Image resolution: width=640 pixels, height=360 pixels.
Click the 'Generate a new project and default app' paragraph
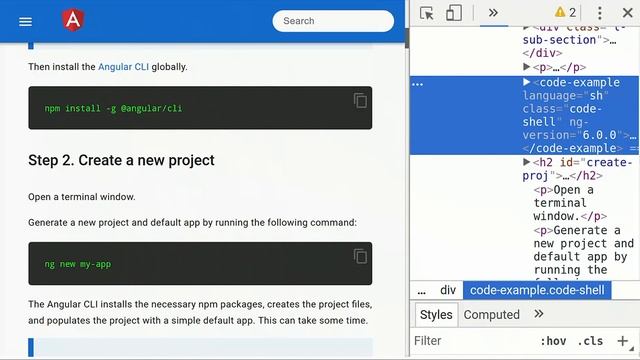click(x=192, y=222)
